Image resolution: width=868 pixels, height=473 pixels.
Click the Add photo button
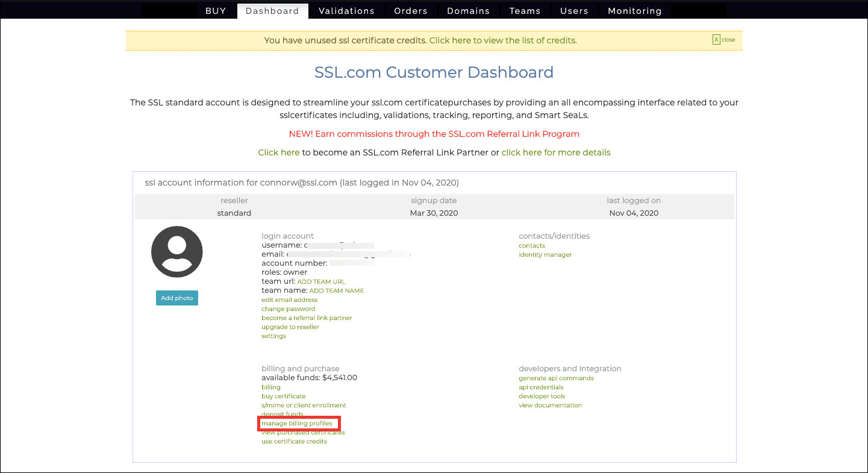[x=176, y=298]
